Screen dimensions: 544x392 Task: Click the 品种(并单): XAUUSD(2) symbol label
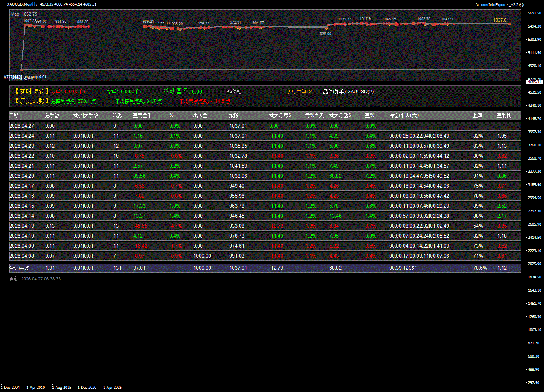click(x=348, y=92)
